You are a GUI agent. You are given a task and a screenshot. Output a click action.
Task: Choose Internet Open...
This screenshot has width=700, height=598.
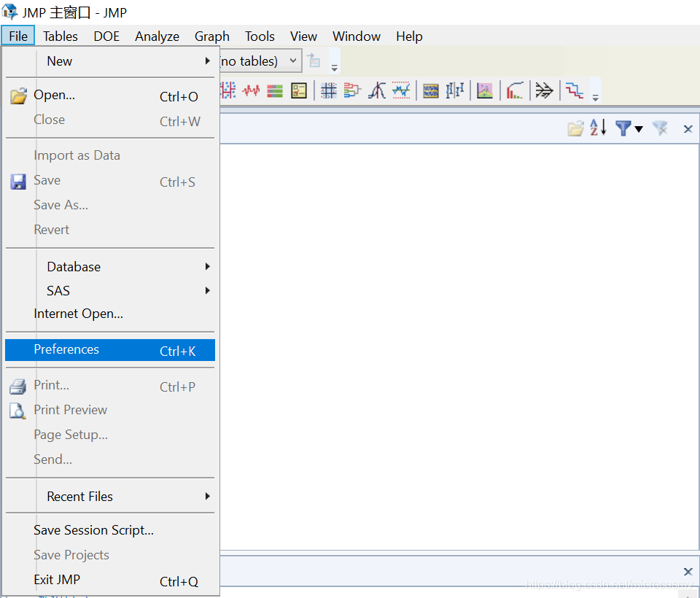coord(110,314)
